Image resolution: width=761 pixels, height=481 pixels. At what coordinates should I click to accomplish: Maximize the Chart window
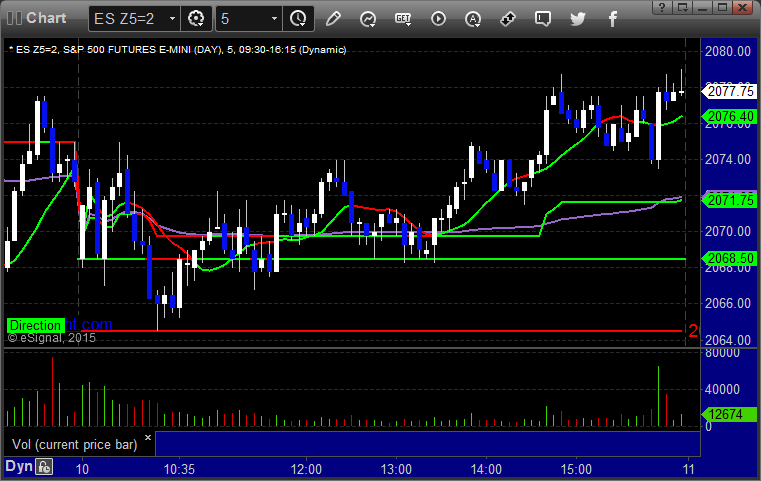click(723, 7)
